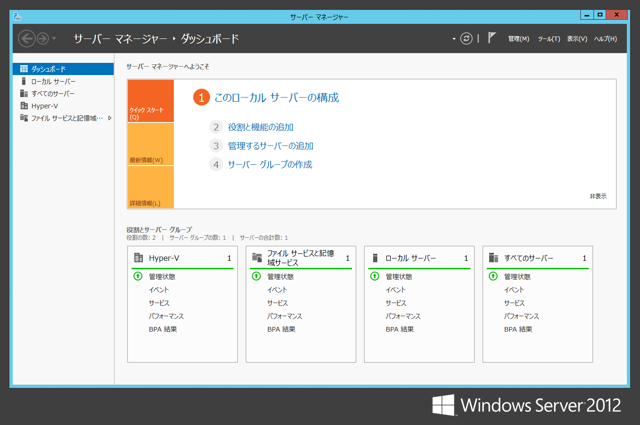Click green status icon in すべてのサーバー tile
The height and width of the screenshot is (425, 640).
click(493, 276)
